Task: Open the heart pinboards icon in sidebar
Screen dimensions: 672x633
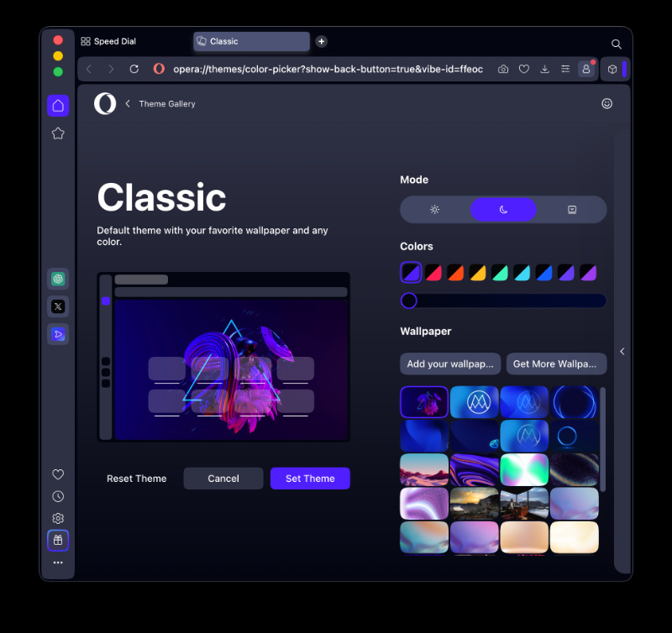Action: click(x=58, y=474)
